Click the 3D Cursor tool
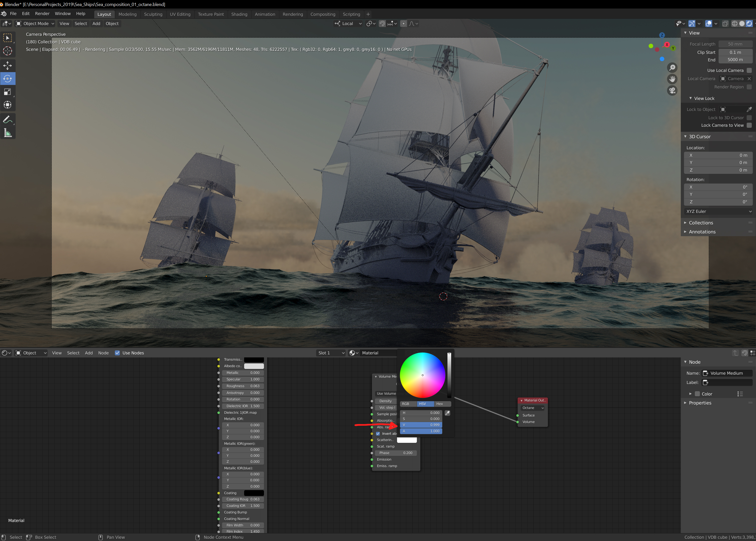 (x=7, y=51)
